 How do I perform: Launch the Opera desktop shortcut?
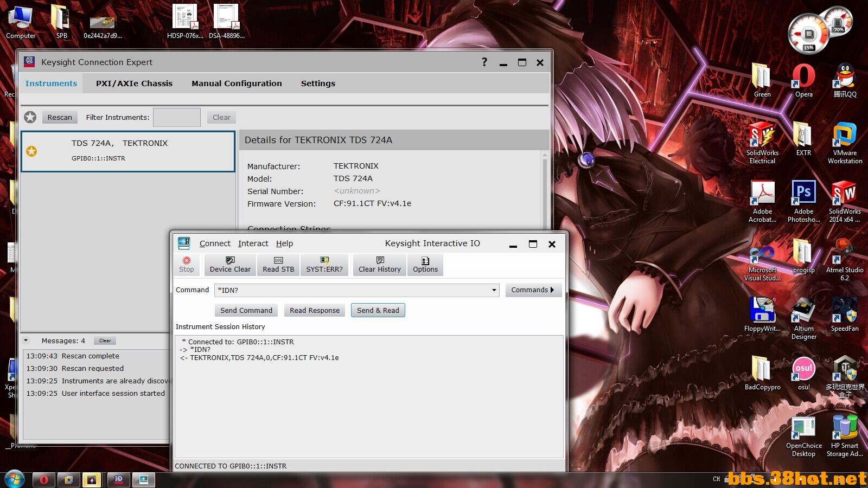pos(803,80)
